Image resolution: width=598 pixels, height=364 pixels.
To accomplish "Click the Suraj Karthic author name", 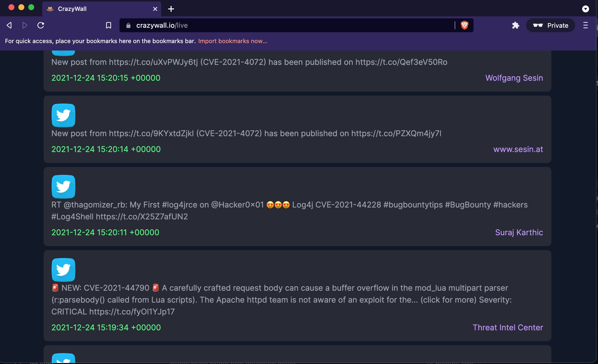I will pos(519,233).
